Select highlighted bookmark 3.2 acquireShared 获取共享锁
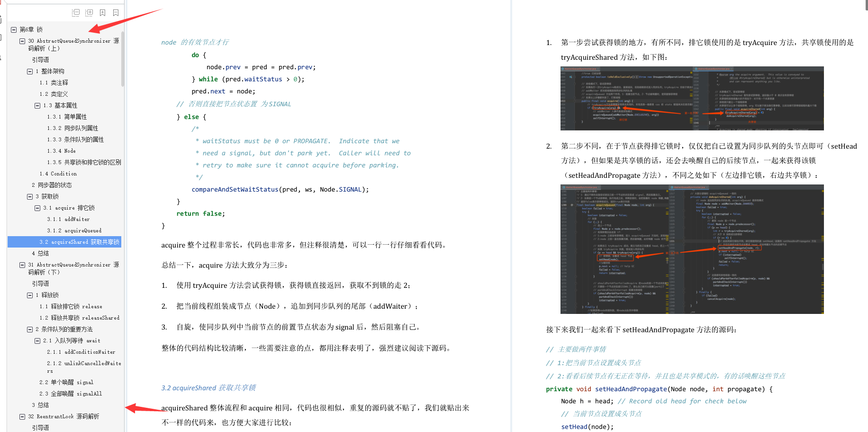This screenshot has width=868, height=432. [64, 242]
